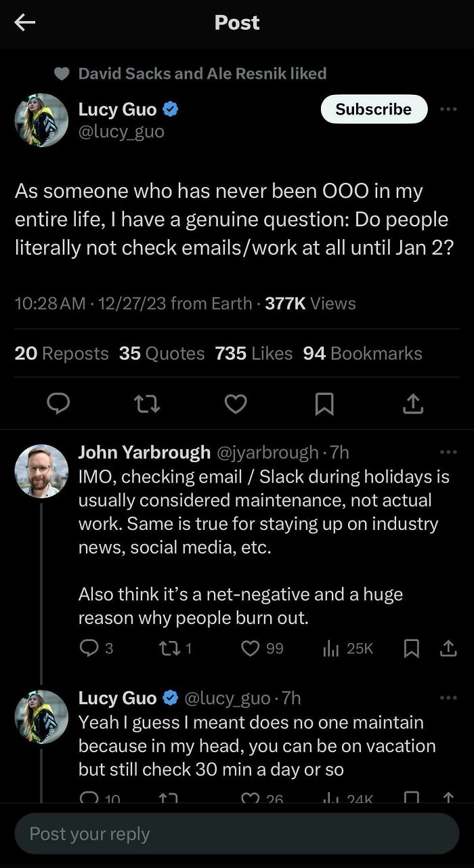Share the main post
Image resolution: width=474 pixels, height=868 pixels.
(x=412, y=404)
